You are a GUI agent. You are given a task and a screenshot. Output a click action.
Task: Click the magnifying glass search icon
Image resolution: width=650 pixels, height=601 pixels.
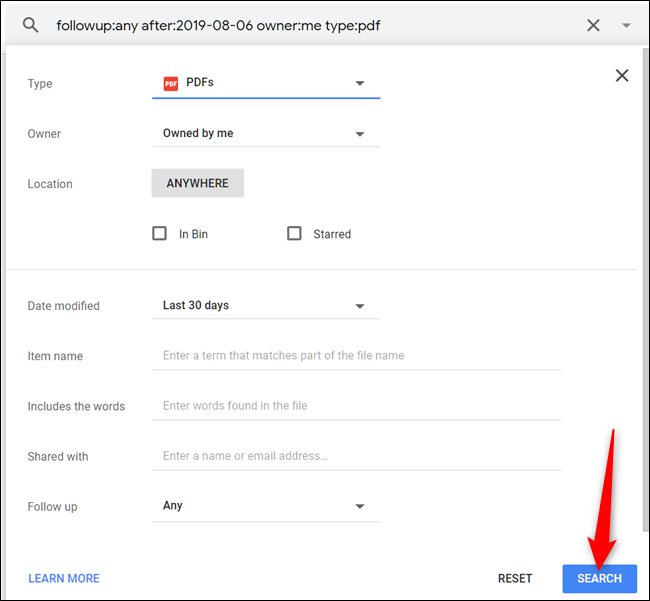31,25
